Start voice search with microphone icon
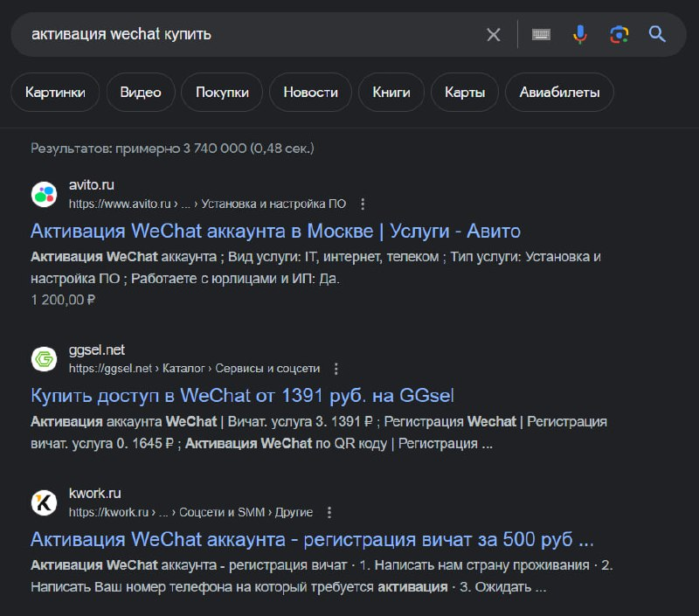 click(580, 34)
